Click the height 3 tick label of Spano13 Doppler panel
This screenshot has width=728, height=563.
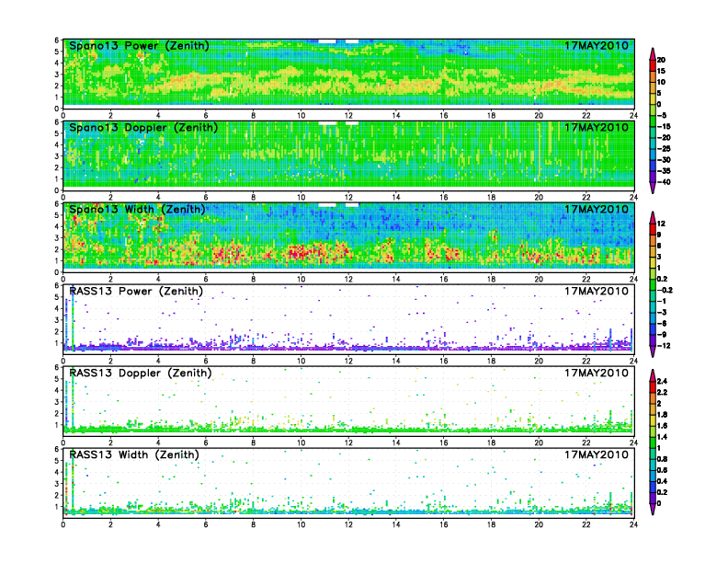57,156
